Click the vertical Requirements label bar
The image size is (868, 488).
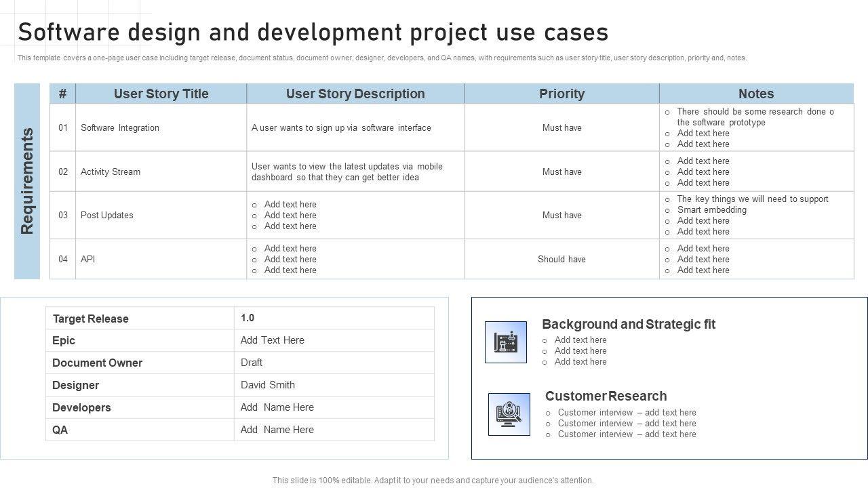click(27, 181)
